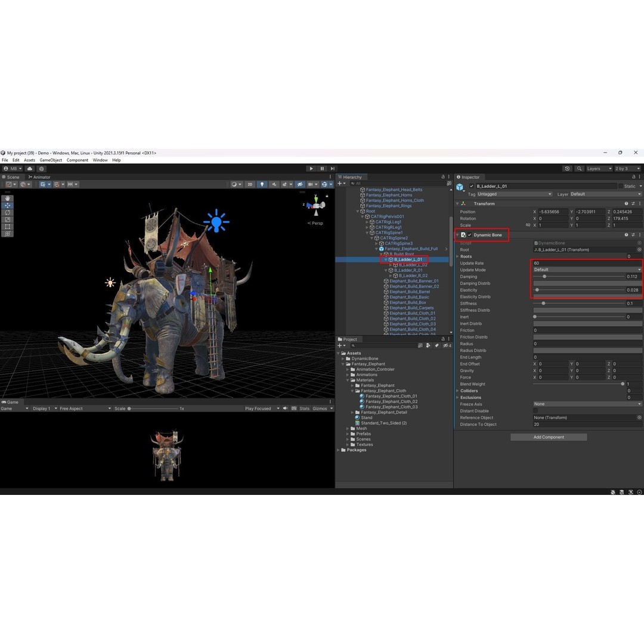Open the Layer dropdown in Inspector

pyautogui.click(x=605, y=194)
